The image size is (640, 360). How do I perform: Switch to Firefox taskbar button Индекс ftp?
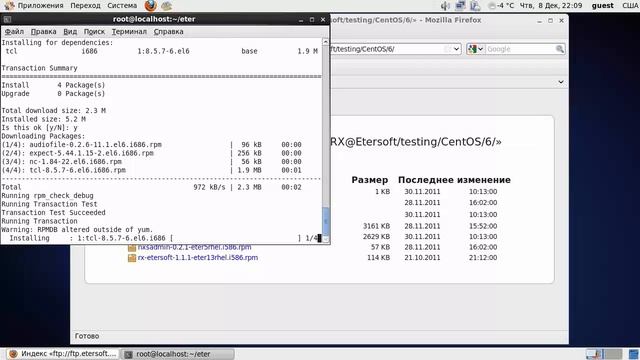pos(63,354)
